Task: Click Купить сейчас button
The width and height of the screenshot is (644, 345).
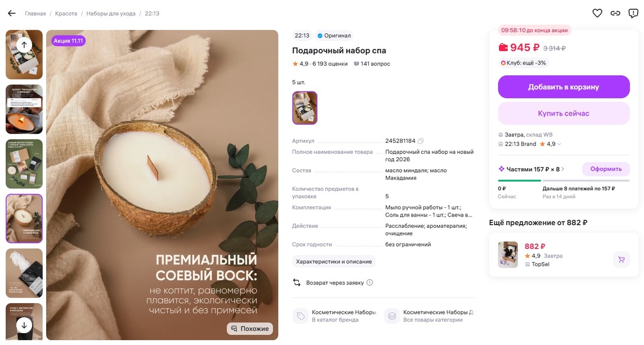Action: [x=563, y=113]
